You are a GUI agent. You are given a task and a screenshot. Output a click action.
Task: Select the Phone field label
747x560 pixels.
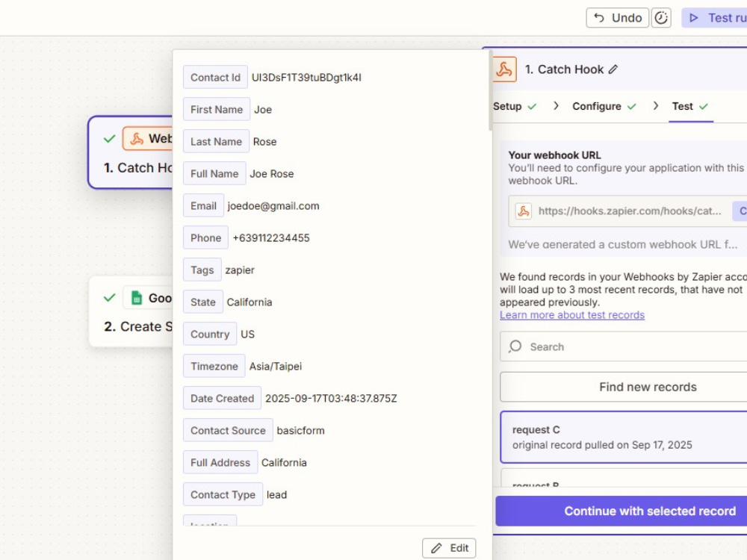(206, 237)
